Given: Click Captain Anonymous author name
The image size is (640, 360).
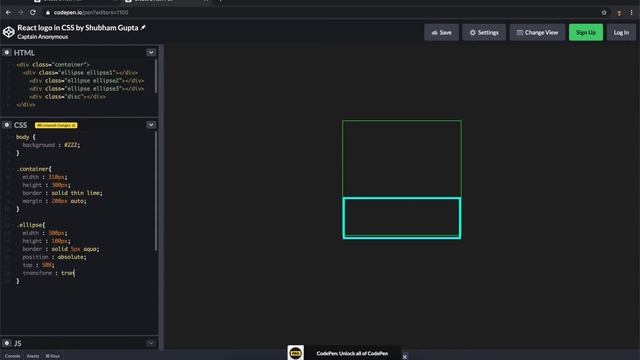Looking at the screenshot, I should [x=42, y=37].
